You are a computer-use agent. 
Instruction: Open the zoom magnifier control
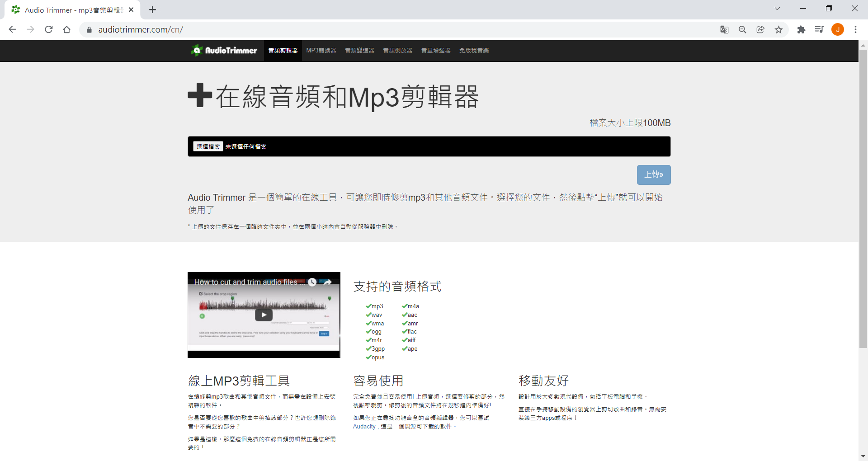[742, 29]
